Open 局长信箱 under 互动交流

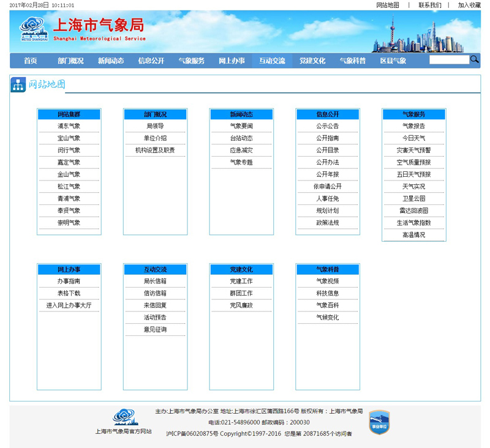click(156, 282)
